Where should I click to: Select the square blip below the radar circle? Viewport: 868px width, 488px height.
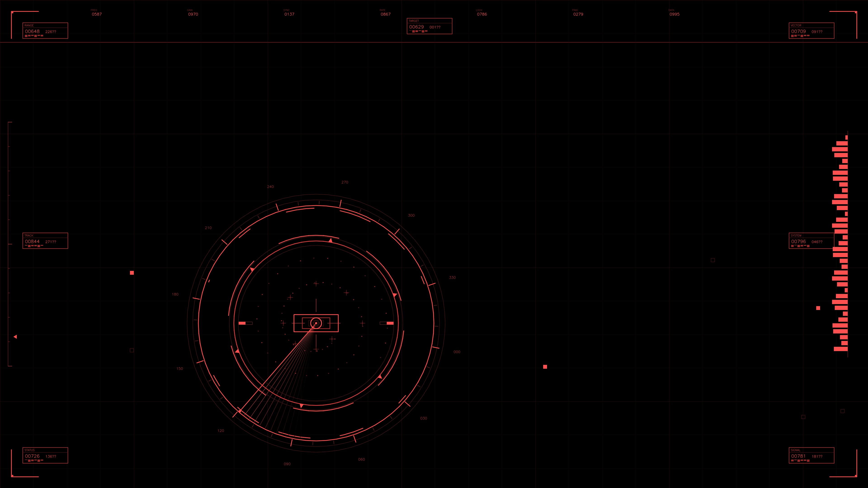(x=545, y=367)
